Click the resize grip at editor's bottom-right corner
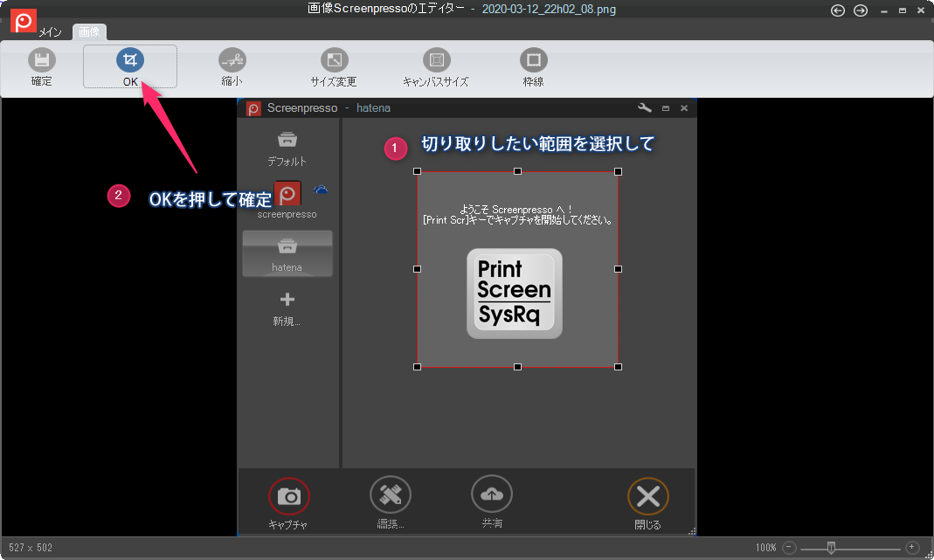Screen dimensions: 934x560 pos(930,555)
